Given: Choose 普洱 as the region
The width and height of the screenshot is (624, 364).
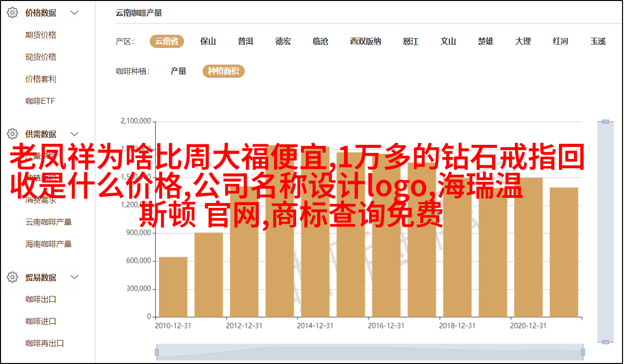Looking at the screenshot, I should tap(246, 42).
